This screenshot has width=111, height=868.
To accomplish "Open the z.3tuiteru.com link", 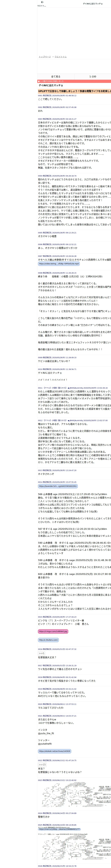I will tap(48, 630).
